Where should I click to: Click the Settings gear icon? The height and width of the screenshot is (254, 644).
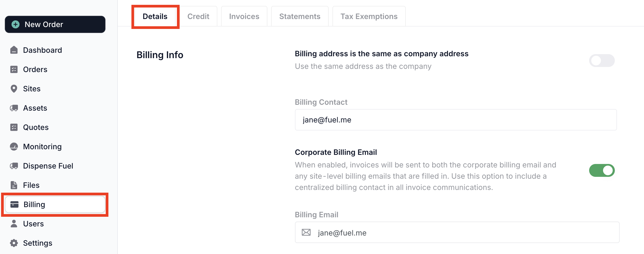pos(14,243)
